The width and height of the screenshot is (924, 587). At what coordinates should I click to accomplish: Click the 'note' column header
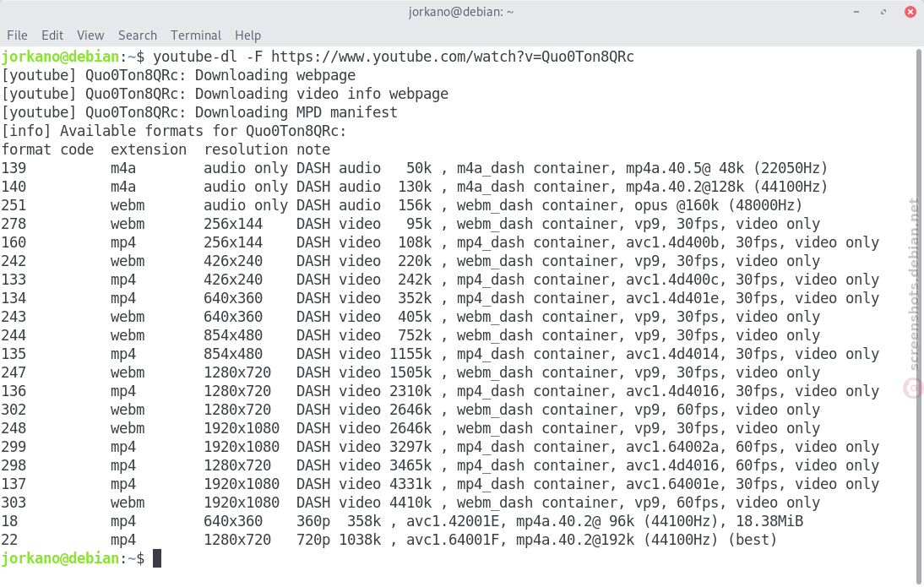tap(313, 149)
